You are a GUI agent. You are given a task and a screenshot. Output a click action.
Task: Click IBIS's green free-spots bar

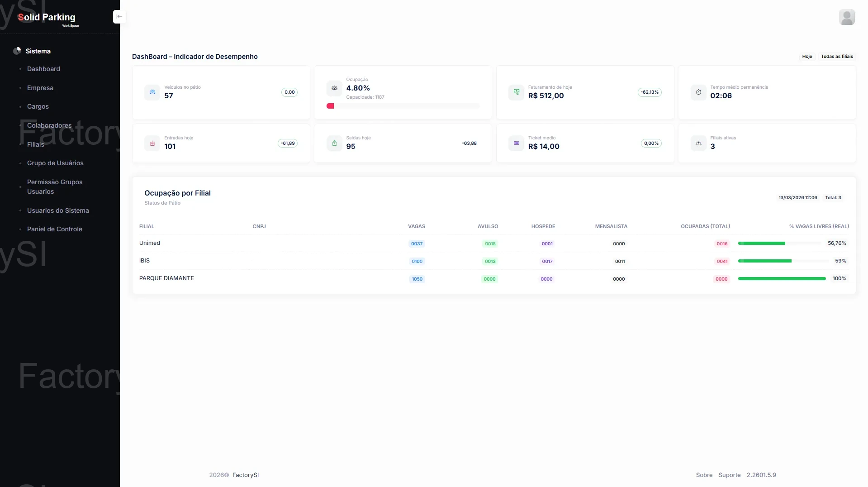(x=765, y=261)
